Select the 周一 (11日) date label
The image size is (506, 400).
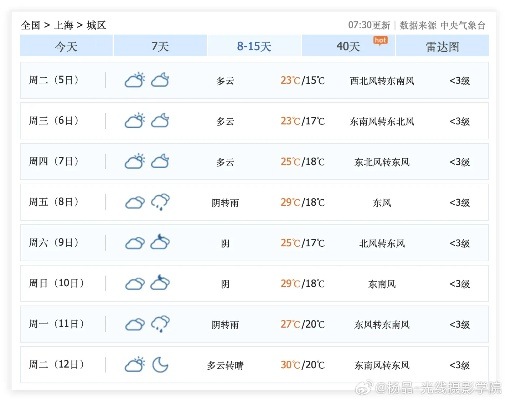[56, 324]
